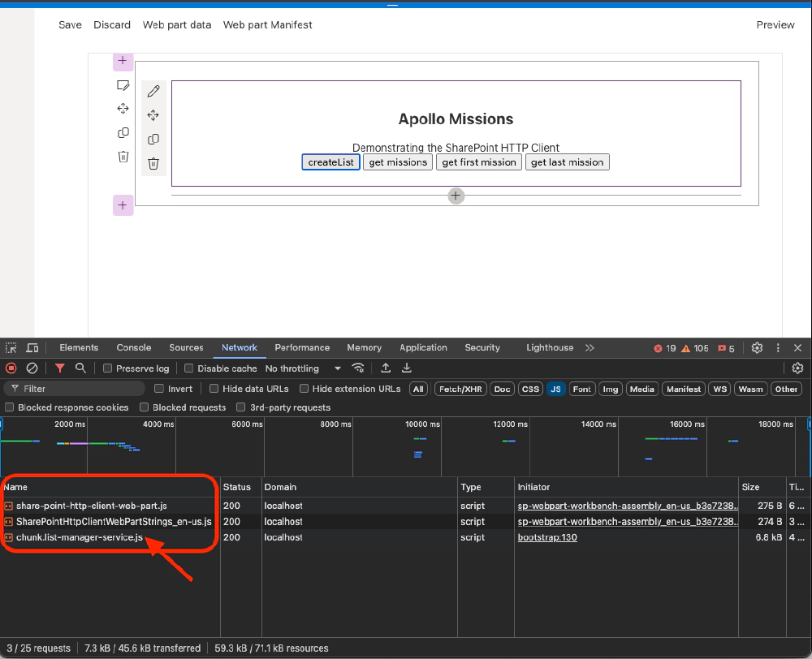
Task: Select the inspect element icon in DevTools
Action: point(11,348)
